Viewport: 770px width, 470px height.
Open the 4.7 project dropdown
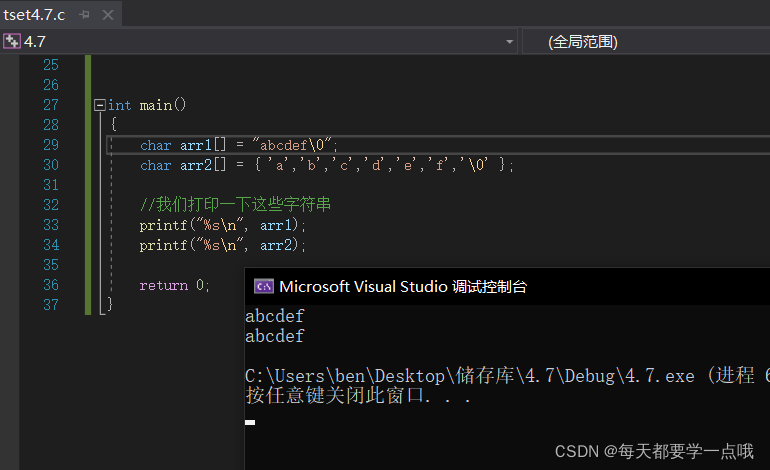[x=510, y=42]
